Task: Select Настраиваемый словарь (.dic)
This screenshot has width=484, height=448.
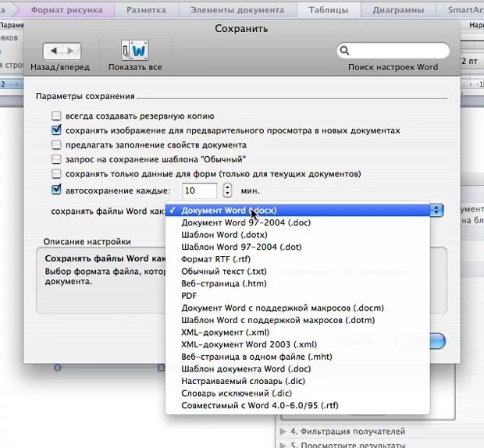Action: 298,381
